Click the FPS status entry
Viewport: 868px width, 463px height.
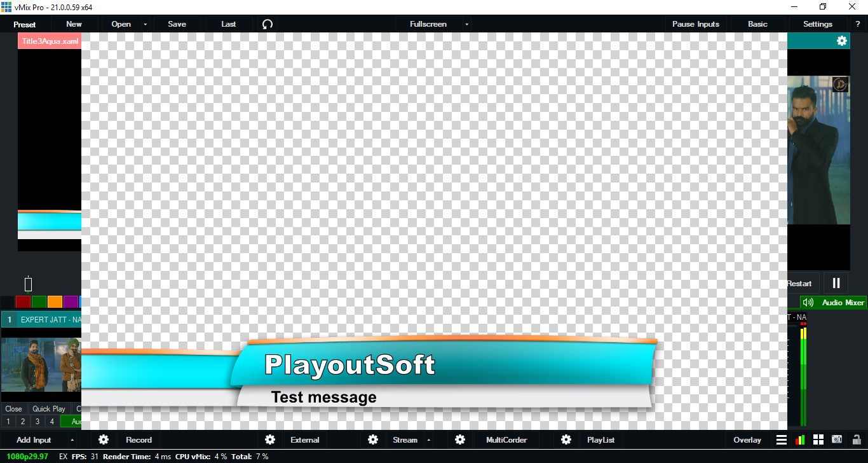tap(85, 457)
